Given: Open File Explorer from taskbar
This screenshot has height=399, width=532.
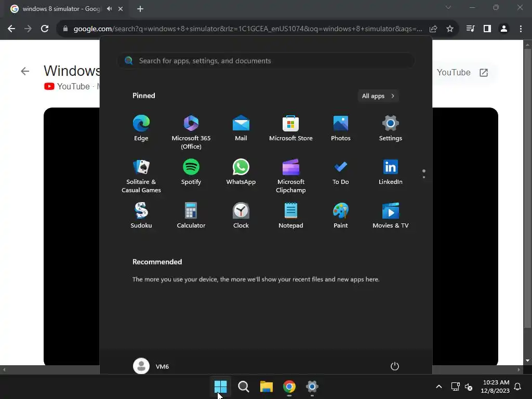Looking at the screenshot, I should coord(267,387).
